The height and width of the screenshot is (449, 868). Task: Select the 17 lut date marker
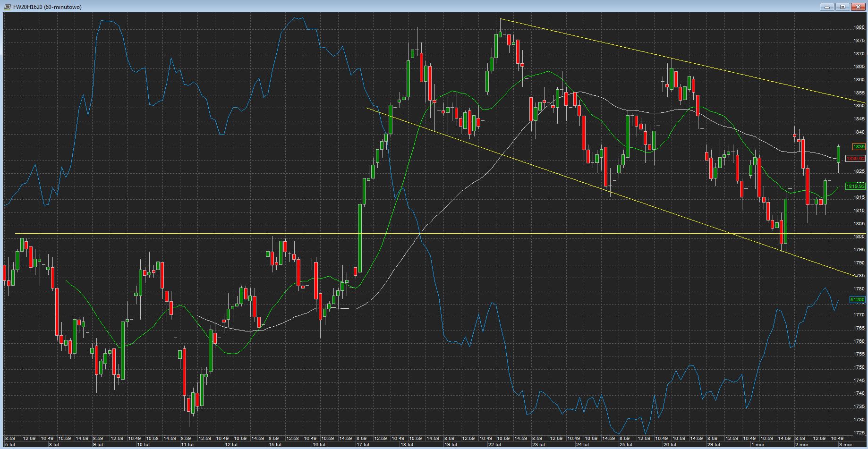pos(363,445)
